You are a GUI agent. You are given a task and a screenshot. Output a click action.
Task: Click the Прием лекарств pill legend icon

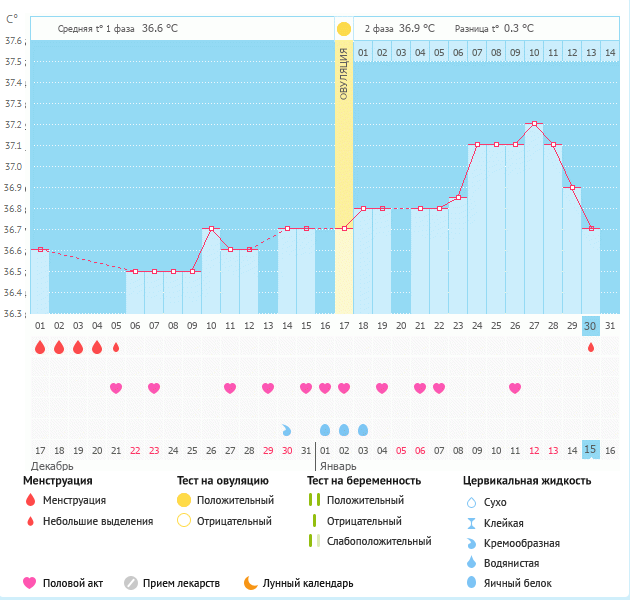point(130,582)
